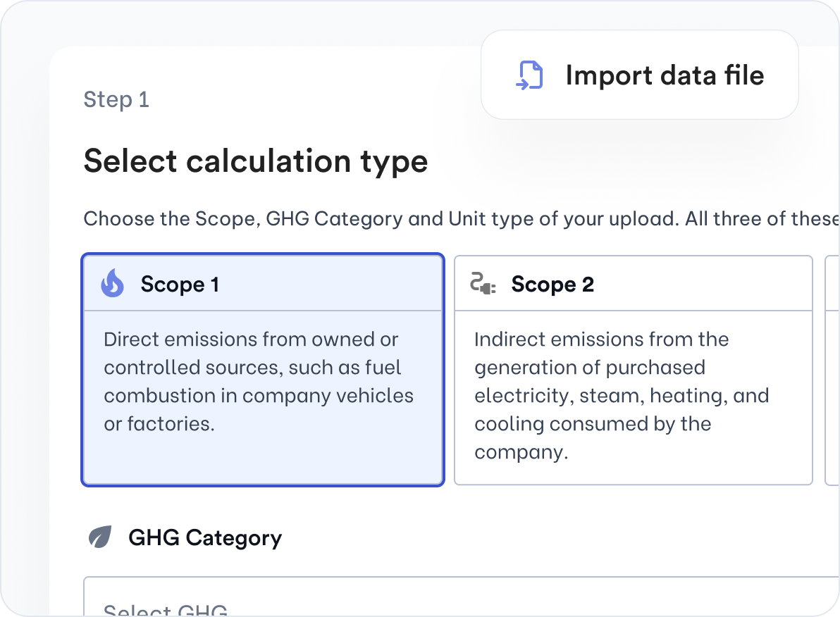Click the Scope 2 indirect emissions description

click(622, 396)
